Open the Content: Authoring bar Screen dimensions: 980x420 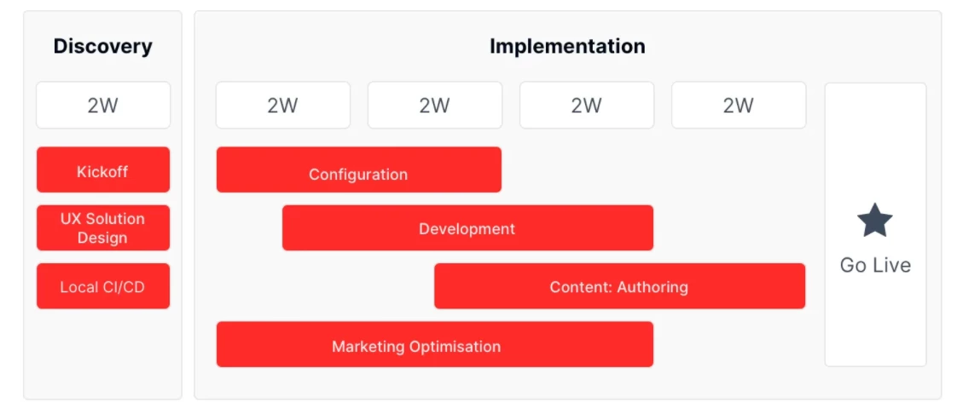point(619,286)
